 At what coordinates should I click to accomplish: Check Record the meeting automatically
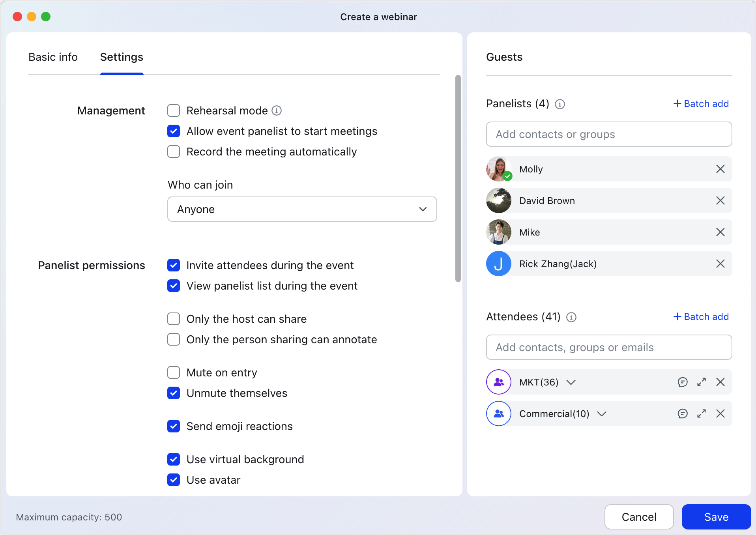(174, 152)
